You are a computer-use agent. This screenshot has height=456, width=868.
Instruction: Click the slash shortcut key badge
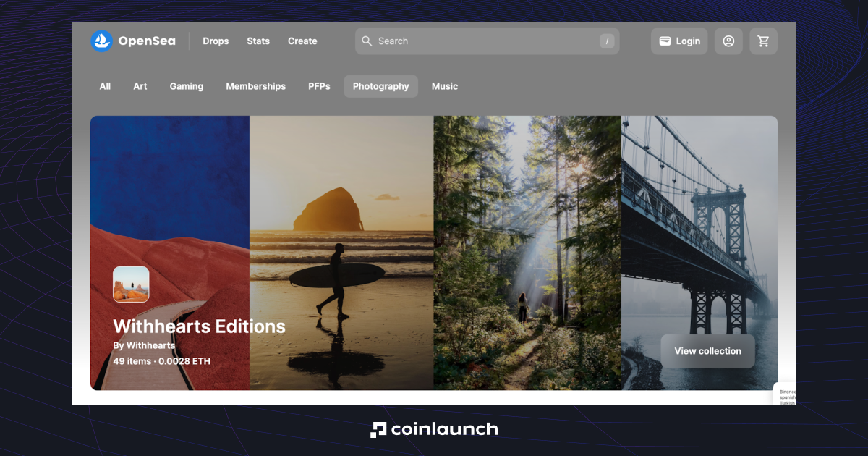coord(607,41)
